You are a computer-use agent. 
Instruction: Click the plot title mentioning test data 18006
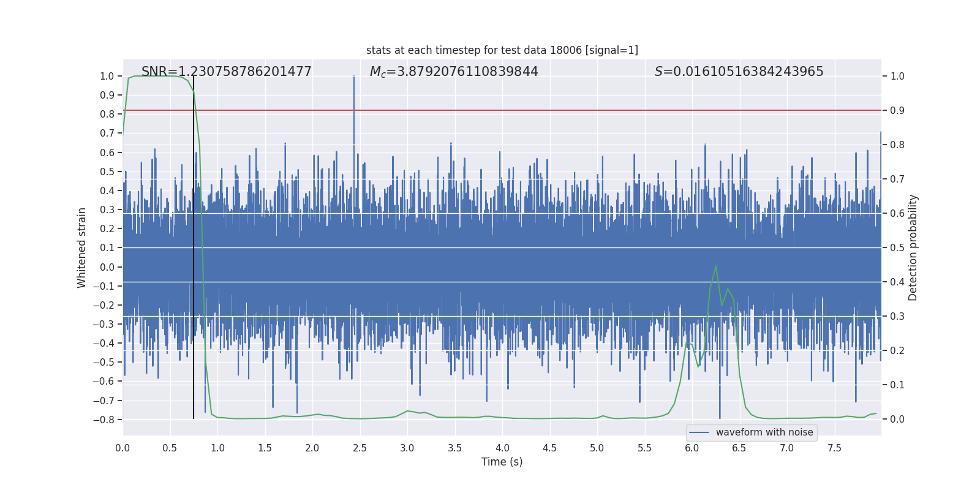(502, 50)
